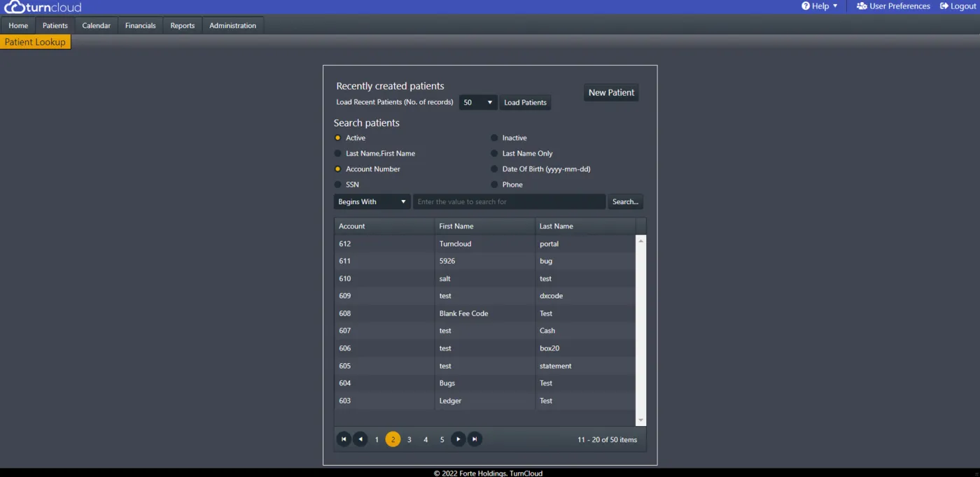This screenshot has height=477, width=980.
Task: Select the Inactive radio button
Action: [x=494, y=138]
